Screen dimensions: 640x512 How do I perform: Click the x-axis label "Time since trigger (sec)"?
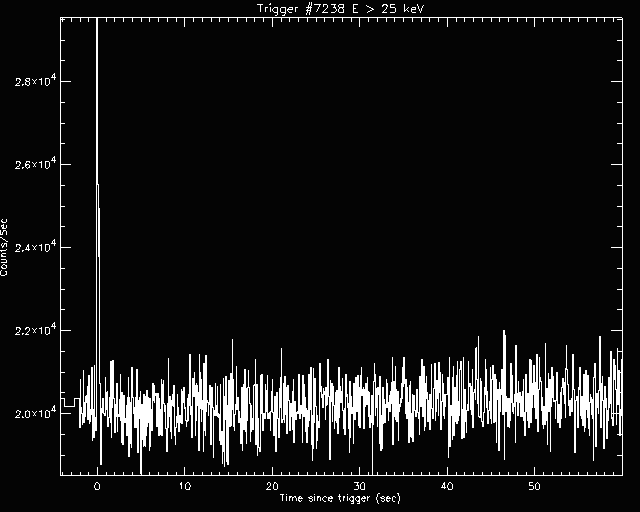(x=340, y=498)
